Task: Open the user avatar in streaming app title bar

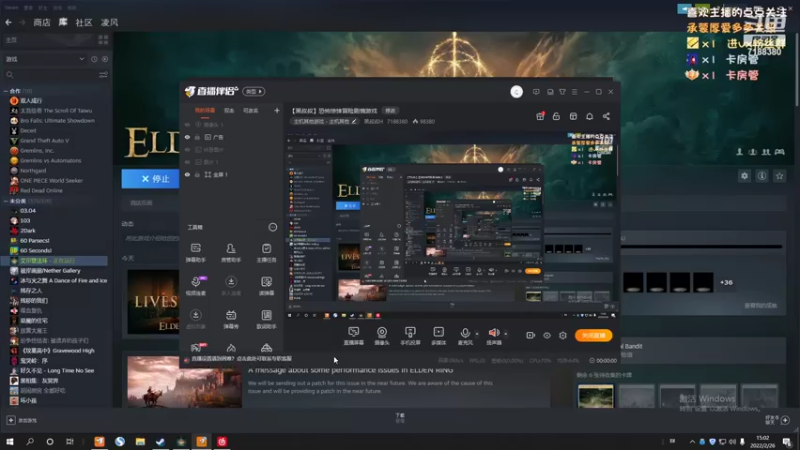Action: pos(516,92)
